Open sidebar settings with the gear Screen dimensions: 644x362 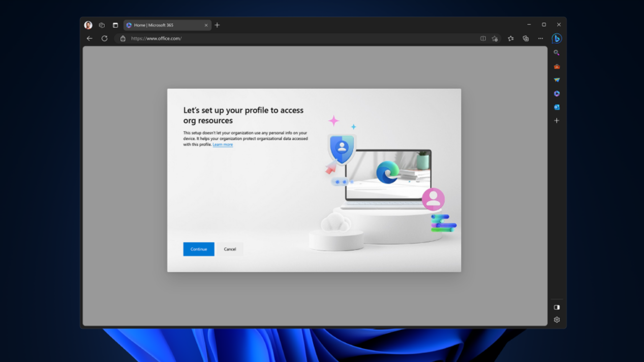click(x=557, y=319)
